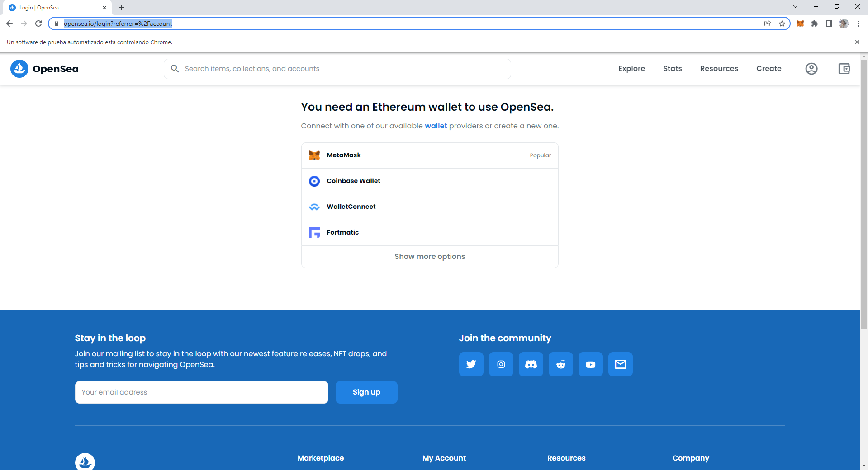Open the Explore menu
Screen dimensions: 868x470
[632, 69]
